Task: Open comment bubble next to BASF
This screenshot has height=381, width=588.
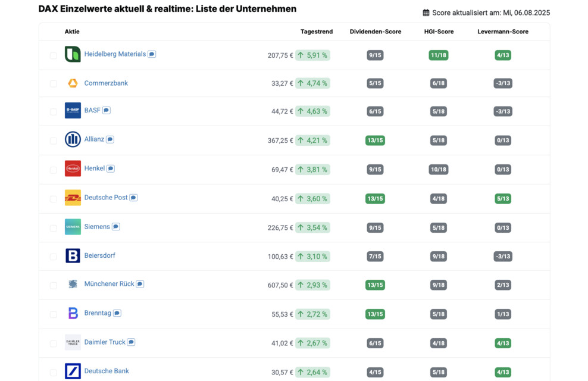Action: click(107, 110)
